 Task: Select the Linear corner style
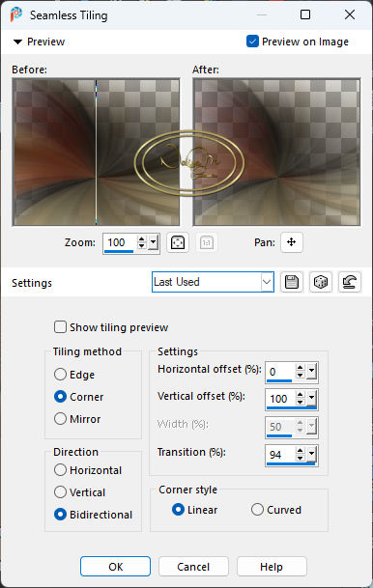(178, 510)
